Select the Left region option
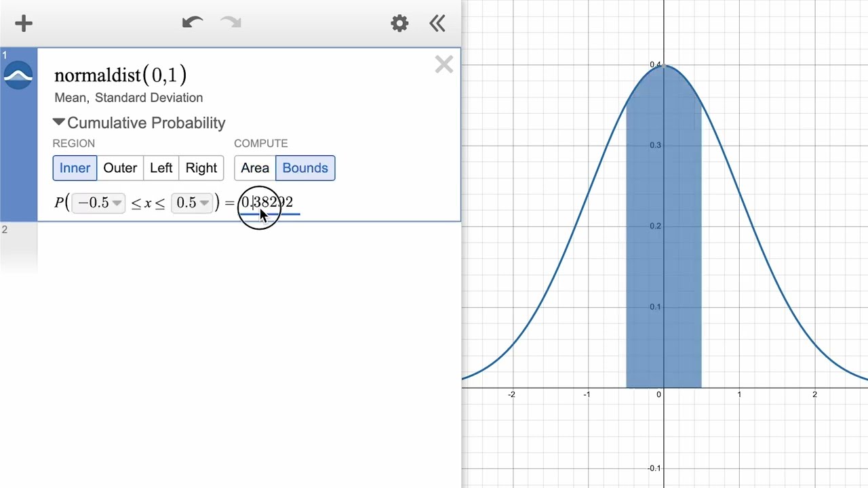 point(161,168)
